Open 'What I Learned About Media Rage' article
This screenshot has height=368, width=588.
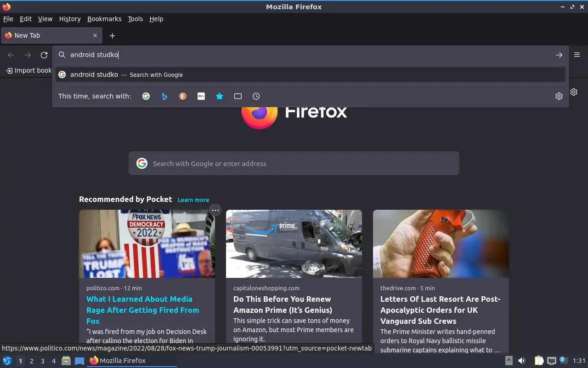click(142, 310)
